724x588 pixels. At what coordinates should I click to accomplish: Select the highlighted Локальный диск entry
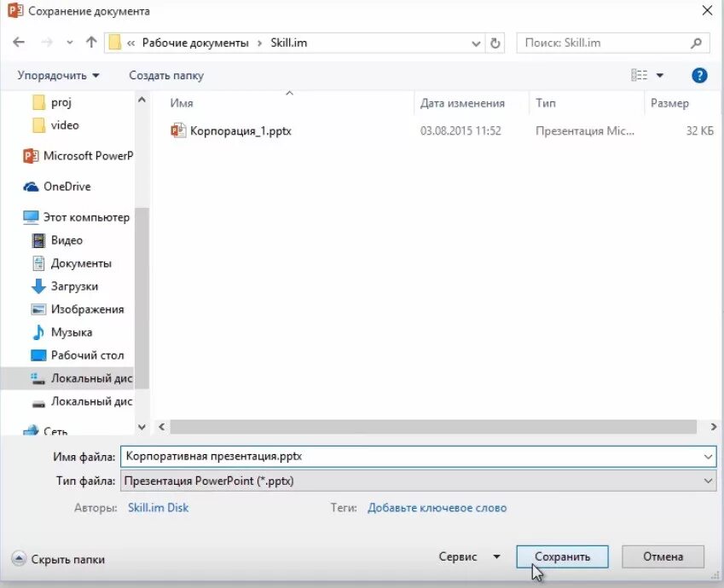pyautogui.click(x=67, y=378)
